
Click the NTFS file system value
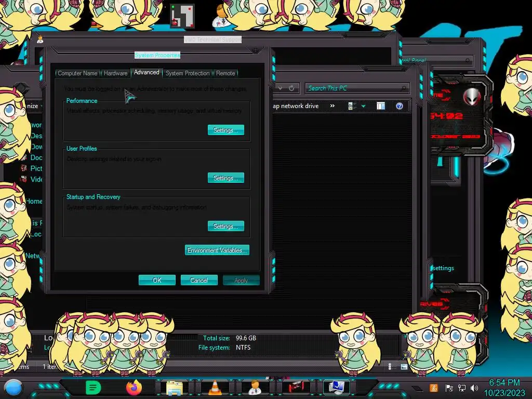click(243, 348)
